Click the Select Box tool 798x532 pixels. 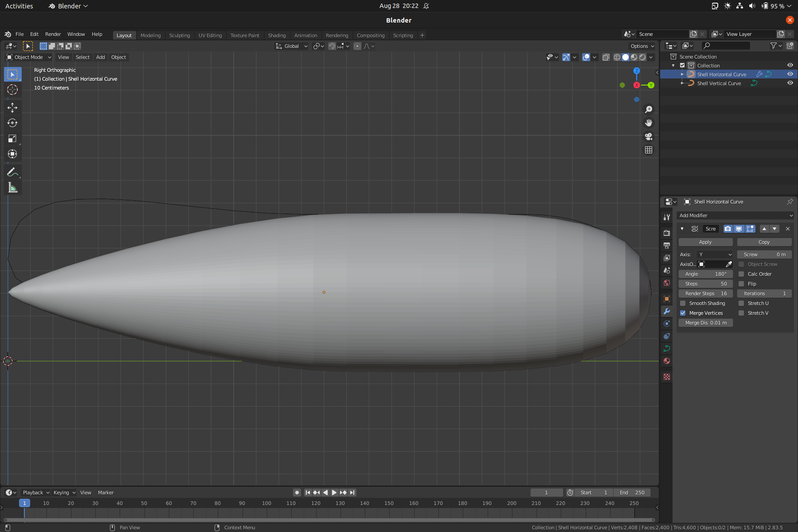(12, 74)
